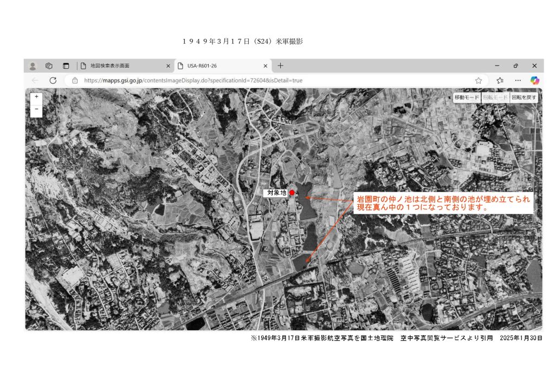The height and width of the screenshot is (392, 555).
Task: Click the browser back arrow
Action: 35,80
